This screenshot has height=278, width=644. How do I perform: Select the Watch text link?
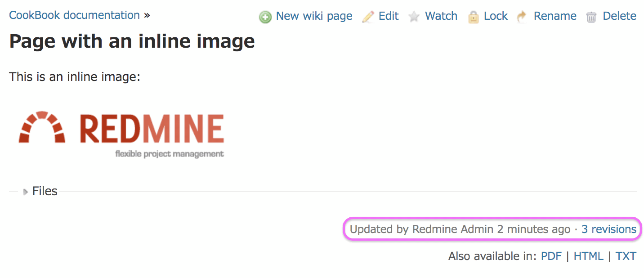(441, 16)
